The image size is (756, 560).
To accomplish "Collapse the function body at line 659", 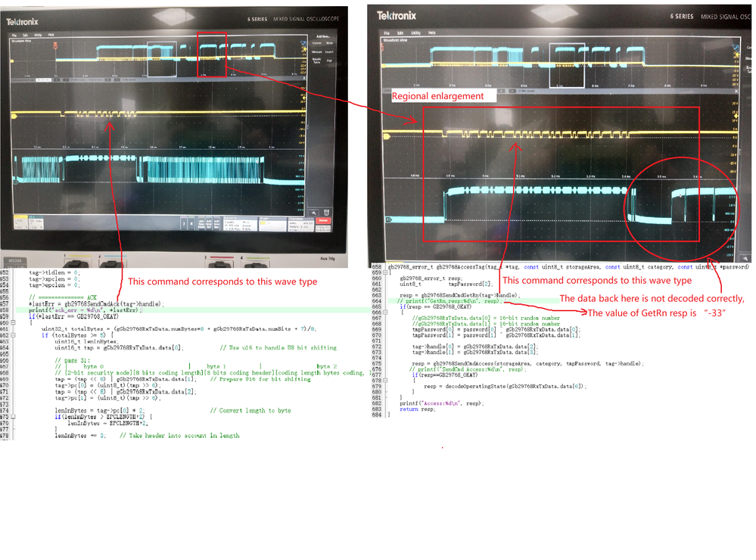I will 385,272.
